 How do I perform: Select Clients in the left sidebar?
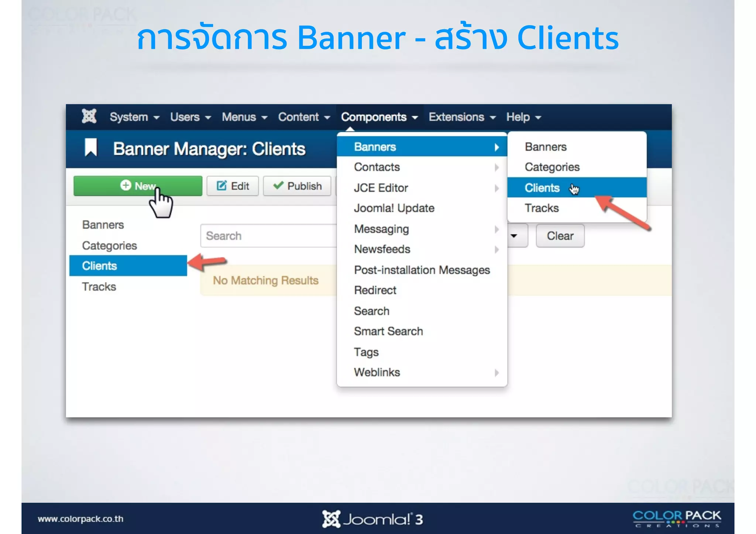128,266
